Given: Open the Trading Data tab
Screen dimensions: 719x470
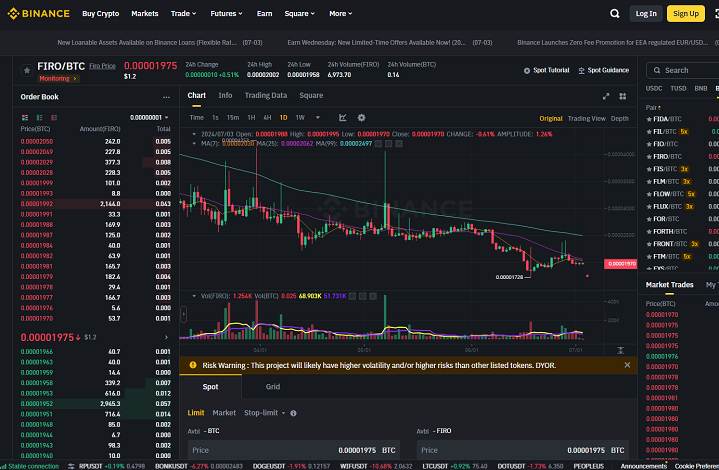Looking at the screenshot, I should 265,95.
